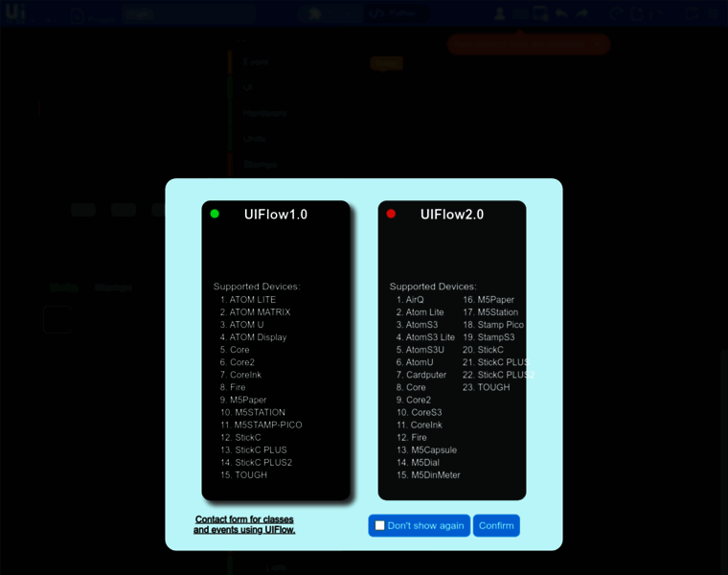Open the contact form for classes link

244,524
